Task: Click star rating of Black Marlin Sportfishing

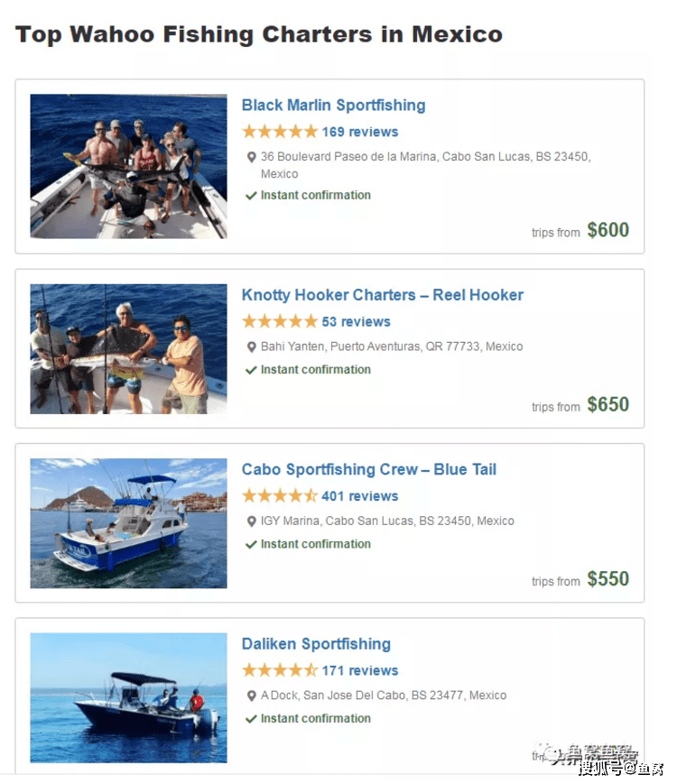Action: pyautogui.click(x=280, y=132)
